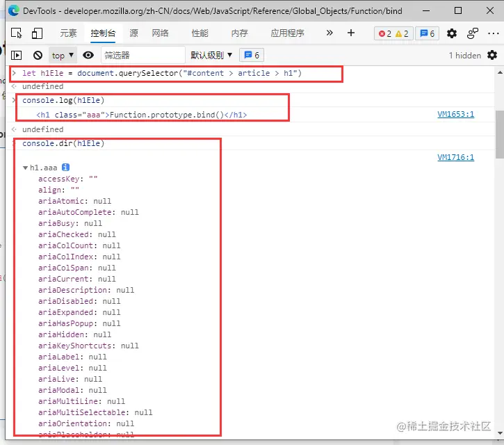Click the scrollbar up arrow
The height and width of the screenshot is (445, 504).
[x=500, y=73]
